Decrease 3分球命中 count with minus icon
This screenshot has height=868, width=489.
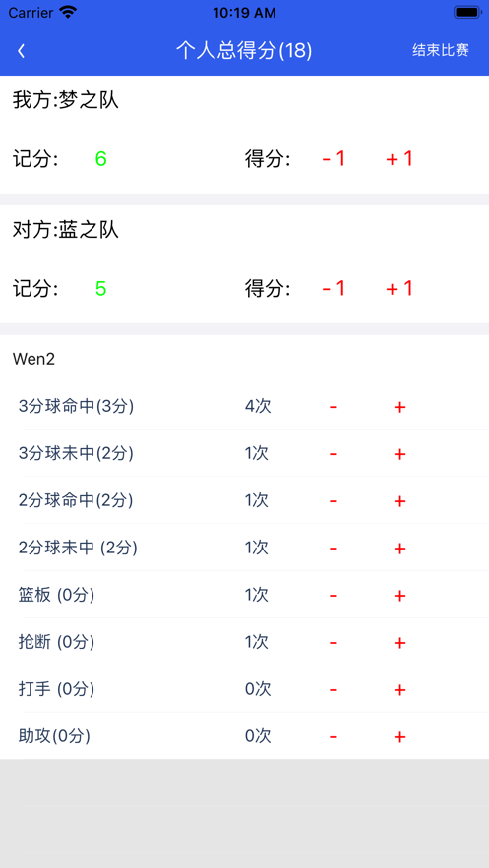tap(334, 407)
